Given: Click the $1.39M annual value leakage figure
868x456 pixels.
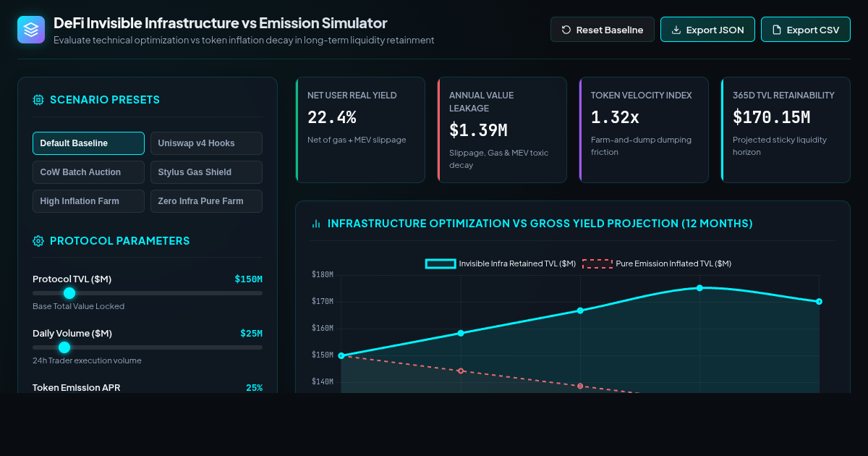Looking at the screenshot, I should point(478,130).
